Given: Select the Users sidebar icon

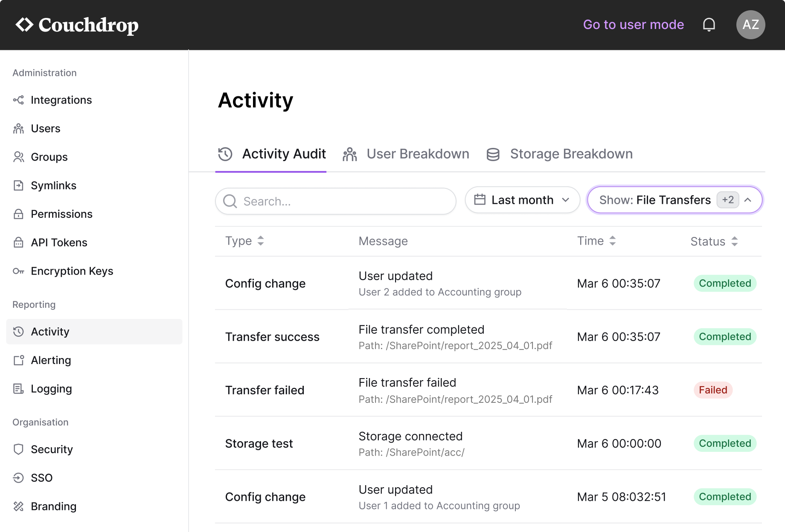Looking at the screenshot, I should (x=18, y=128).
